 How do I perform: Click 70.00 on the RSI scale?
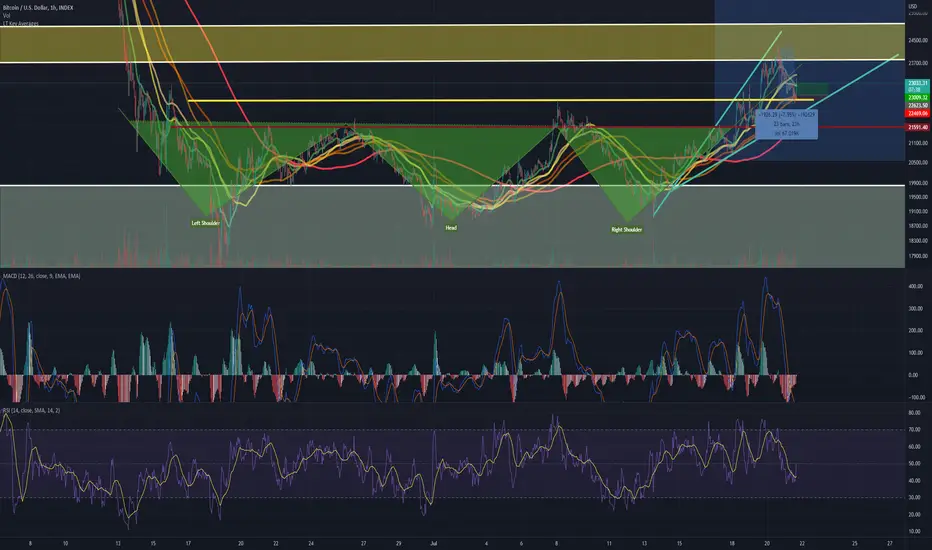click(914, 429)
